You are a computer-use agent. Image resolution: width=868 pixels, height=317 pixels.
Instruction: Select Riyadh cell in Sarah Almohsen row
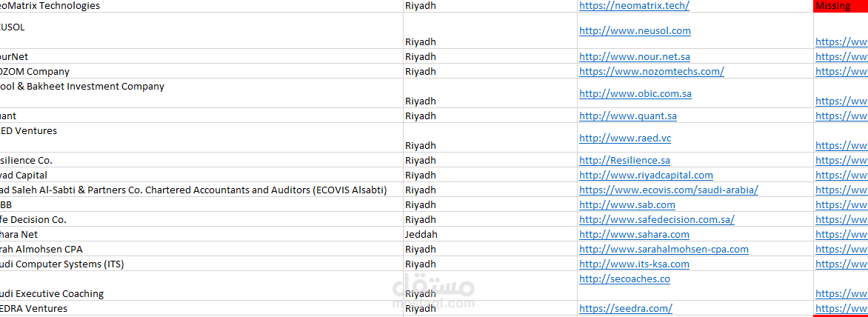490,249
